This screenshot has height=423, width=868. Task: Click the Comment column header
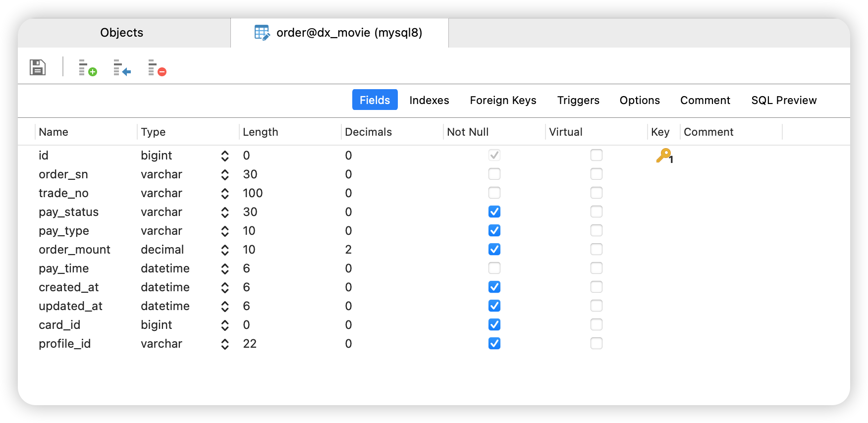(x=731, y=132)
